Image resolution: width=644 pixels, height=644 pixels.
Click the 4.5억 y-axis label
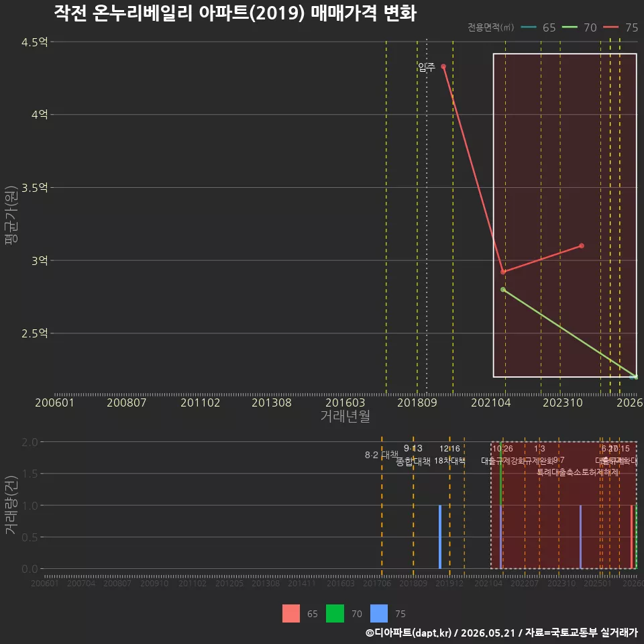click(35, 42)
